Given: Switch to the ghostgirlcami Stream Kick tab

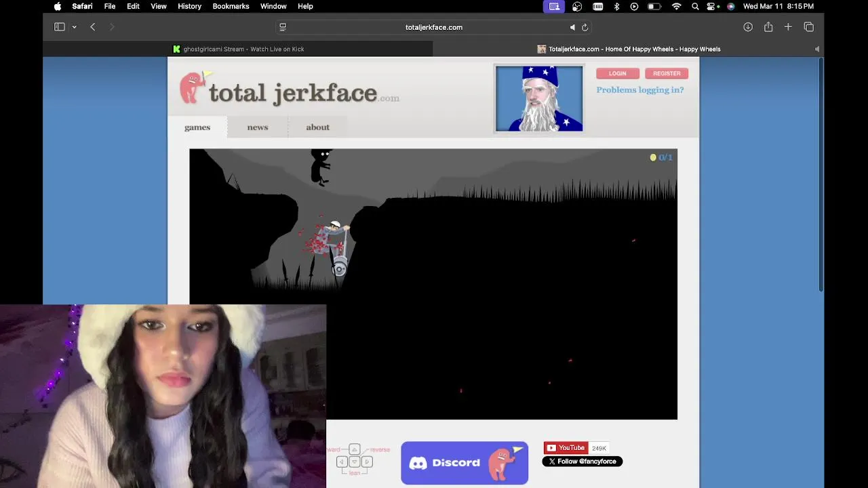Looking at the screenshot, I should tap(238, 49).
